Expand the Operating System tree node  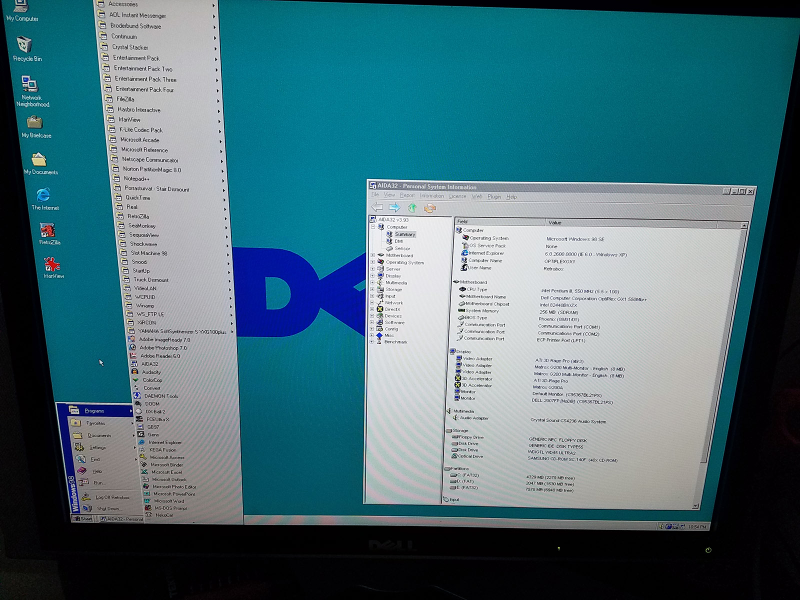coord(373,262)
